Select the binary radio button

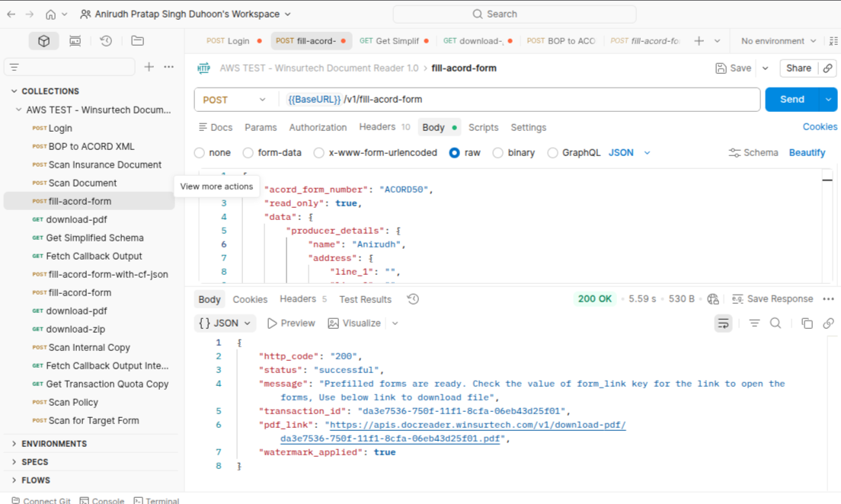click(x=497, y=153)
